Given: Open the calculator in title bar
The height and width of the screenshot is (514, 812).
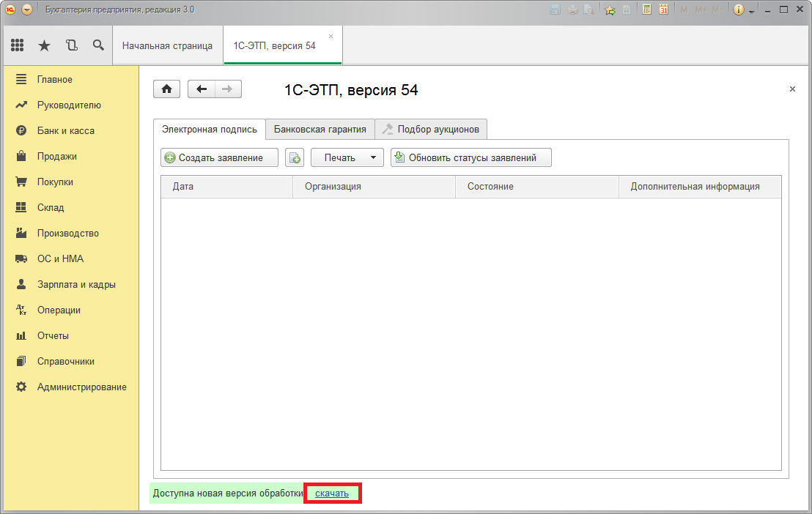Looking at the screenshot, I should point(646,10).
